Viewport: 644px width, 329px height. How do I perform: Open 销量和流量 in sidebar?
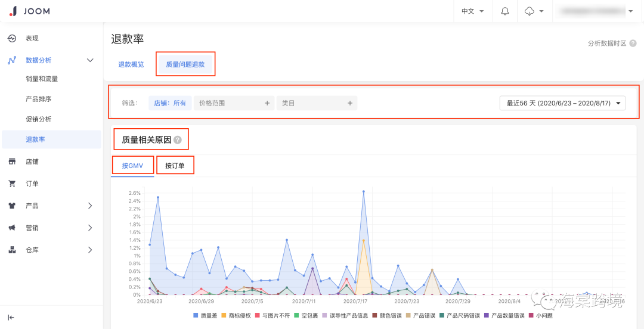point(42,79)
